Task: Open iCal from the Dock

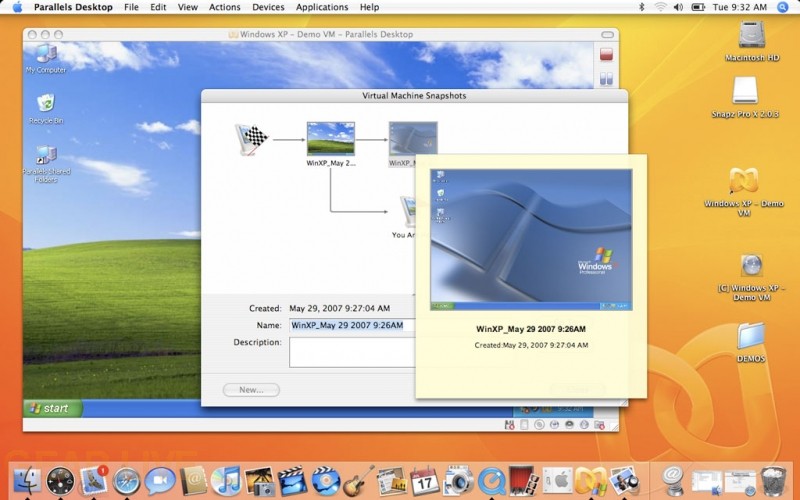Action: coord(424,481)
